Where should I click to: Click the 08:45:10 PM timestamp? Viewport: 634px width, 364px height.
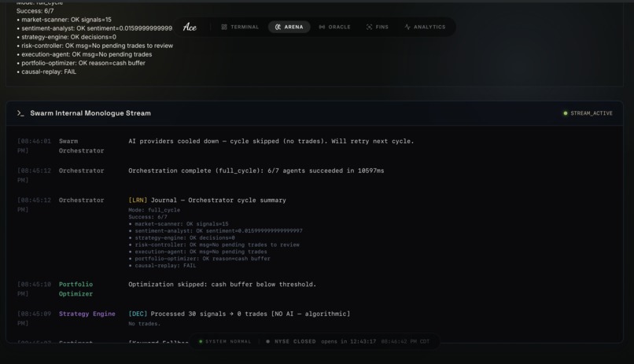point(34,289)
